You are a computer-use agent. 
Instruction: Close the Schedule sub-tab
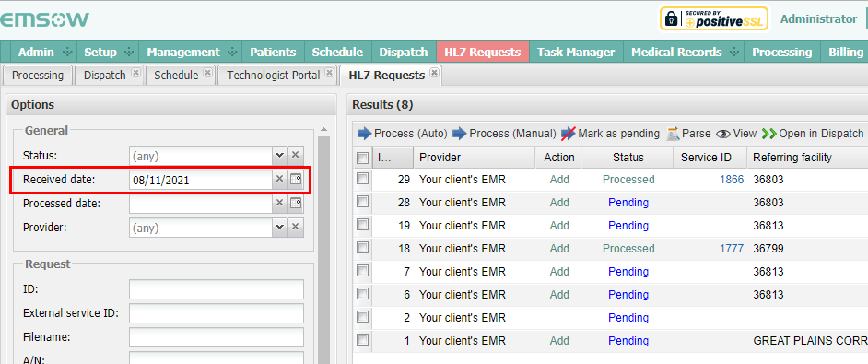207,72
